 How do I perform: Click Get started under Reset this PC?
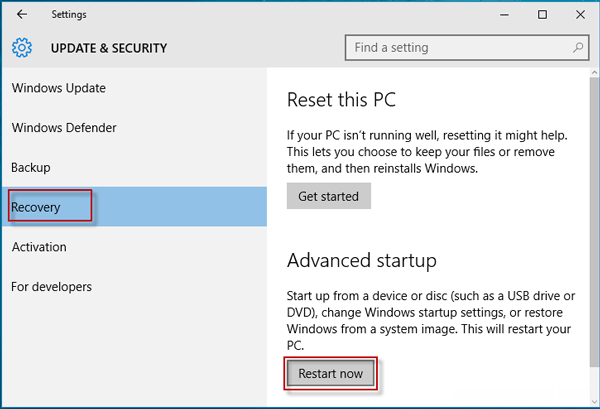coord(329,196)
